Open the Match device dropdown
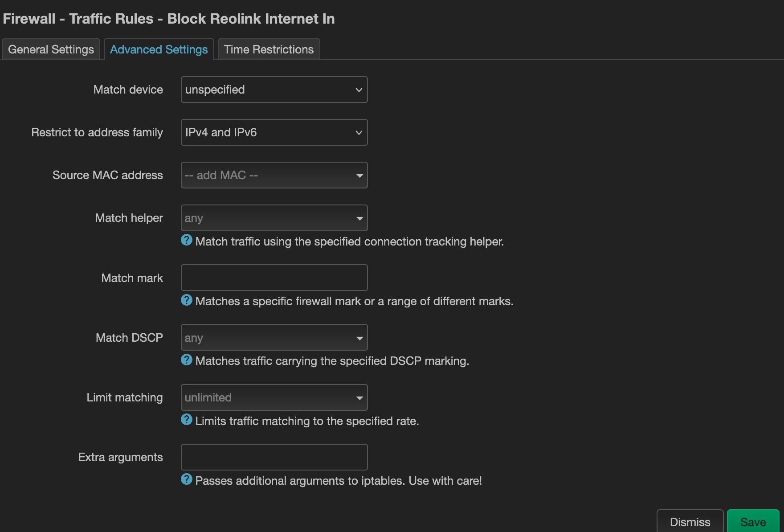Viewport: 784px width, 532px height. [274, 90]
